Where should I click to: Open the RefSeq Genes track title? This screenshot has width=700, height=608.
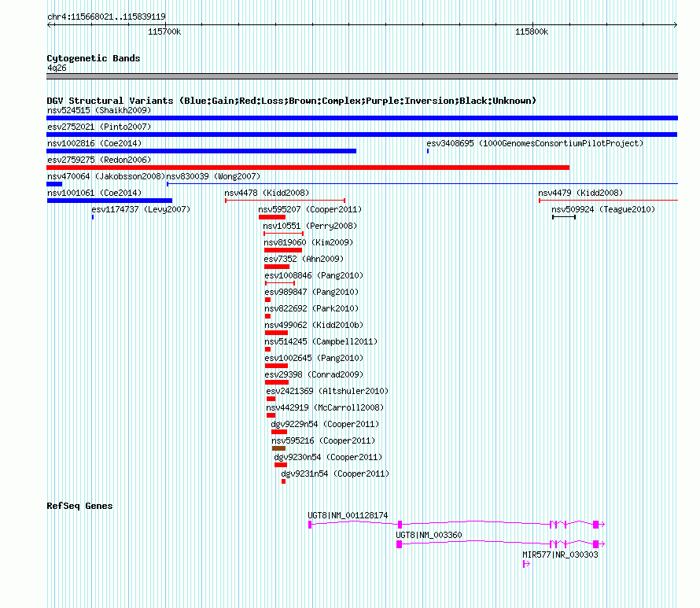[x=79, y=506]
